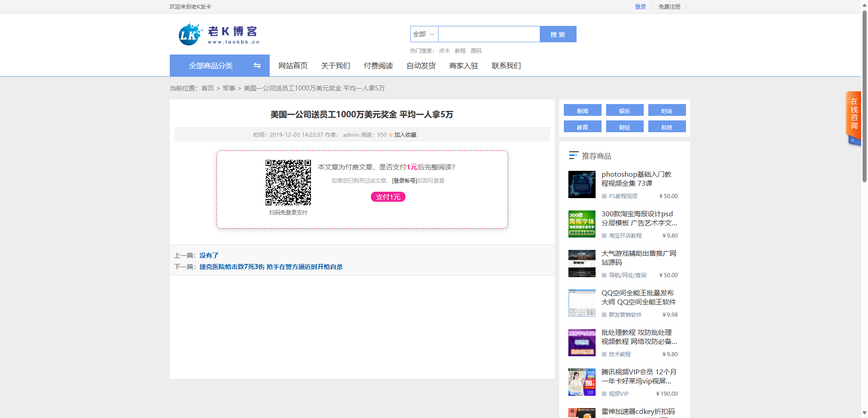
Task: Open the 商家入驻 nav item
Action: (x=464, y=65)
